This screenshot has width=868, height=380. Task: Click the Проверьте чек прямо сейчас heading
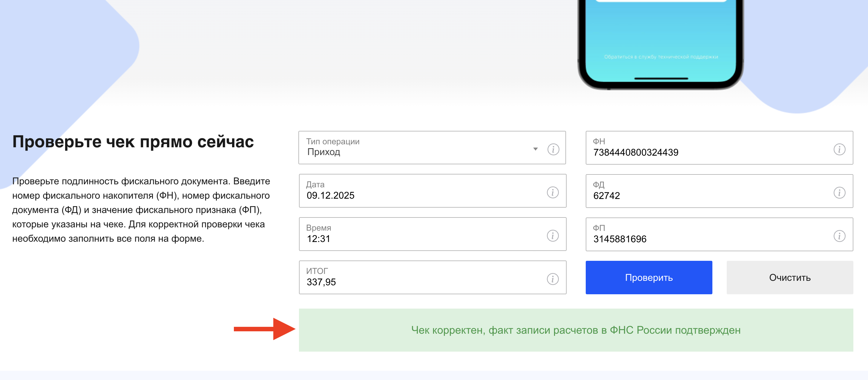tap(133, 142)
